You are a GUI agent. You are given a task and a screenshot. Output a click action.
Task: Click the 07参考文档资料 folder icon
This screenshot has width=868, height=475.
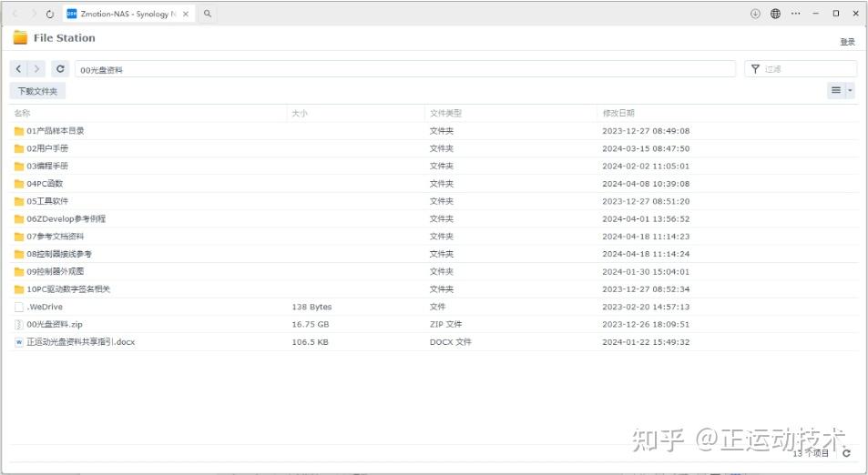(19, 237)
